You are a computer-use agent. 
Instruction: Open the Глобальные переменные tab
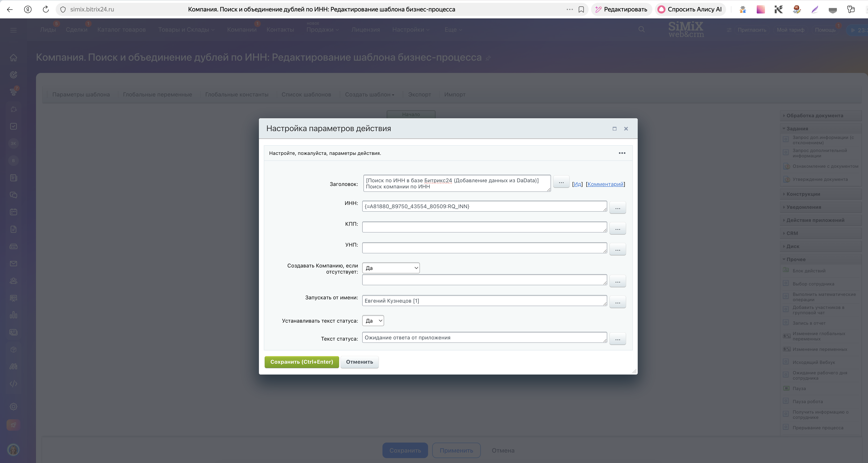(x=157, y=95)
